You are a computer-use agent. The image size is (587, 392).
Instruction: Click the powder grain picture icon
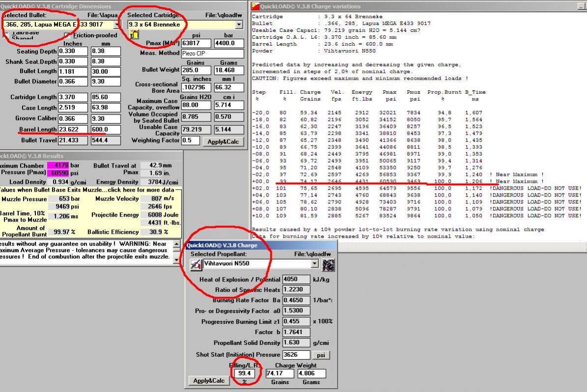tap(328, 265)
